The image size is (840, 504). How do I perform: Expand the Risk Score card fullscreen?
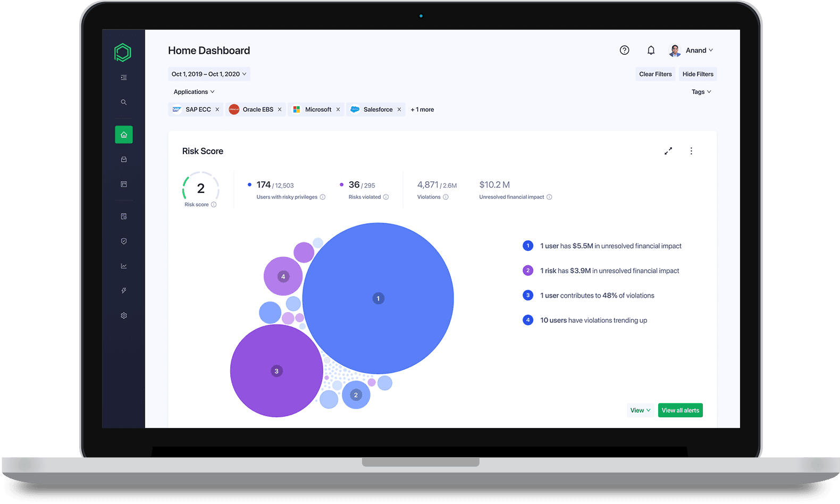[668, 151]
